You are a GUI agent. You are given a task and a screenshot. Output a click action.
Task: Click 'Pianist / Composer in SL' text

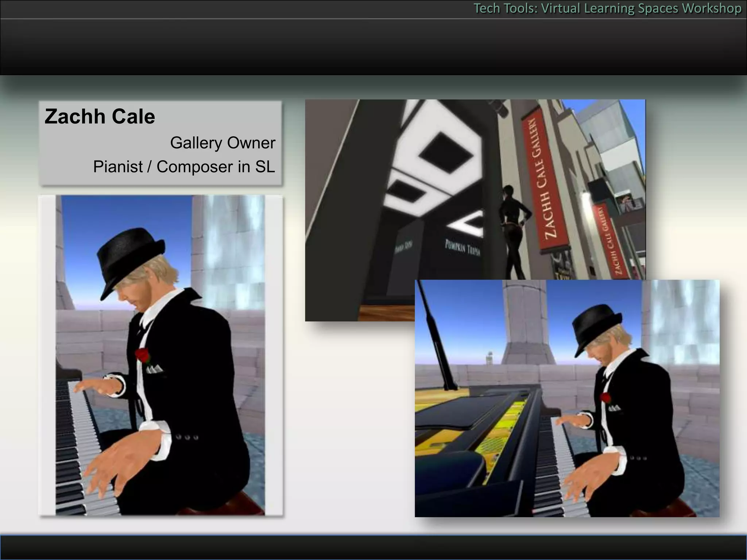tap(184, 167)
